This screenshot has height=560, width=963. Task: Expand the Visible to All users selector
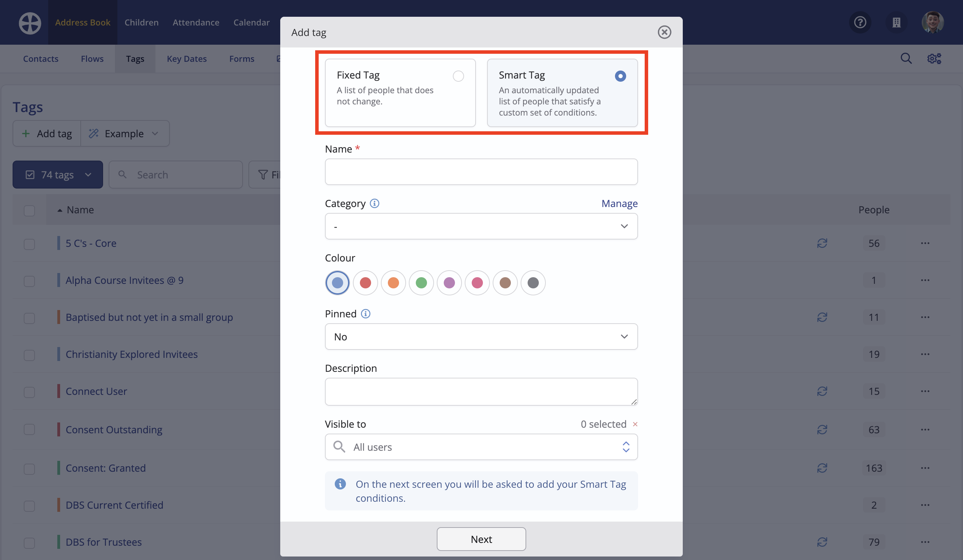(x=481, y=447)
